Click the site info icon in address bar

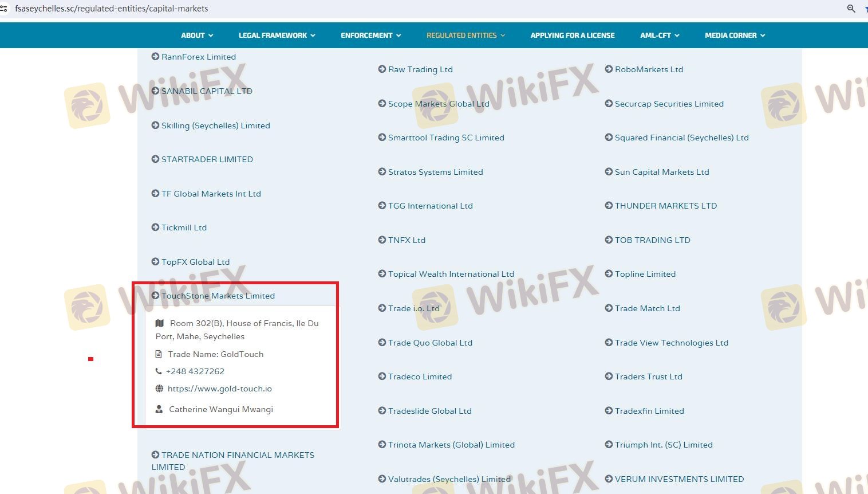pos(3,9)
